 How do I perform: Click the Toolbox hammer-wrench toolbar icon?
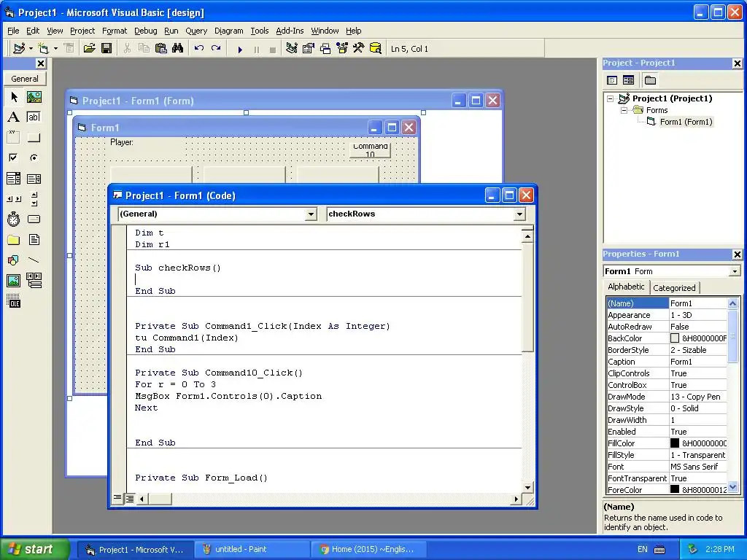359,49
